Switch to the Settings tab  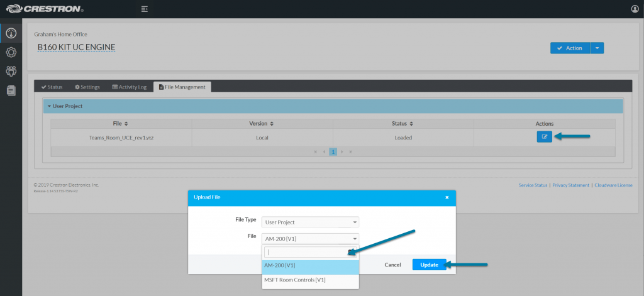[87, 87]
